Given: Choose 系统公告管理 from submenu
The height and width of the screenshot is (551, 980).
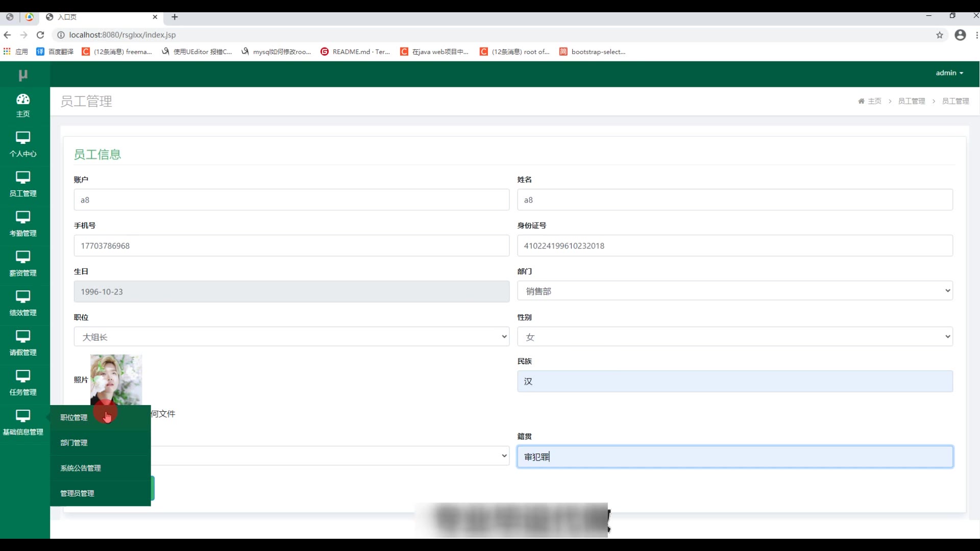Looking at the screenshot, I should (x=81, y=468).
